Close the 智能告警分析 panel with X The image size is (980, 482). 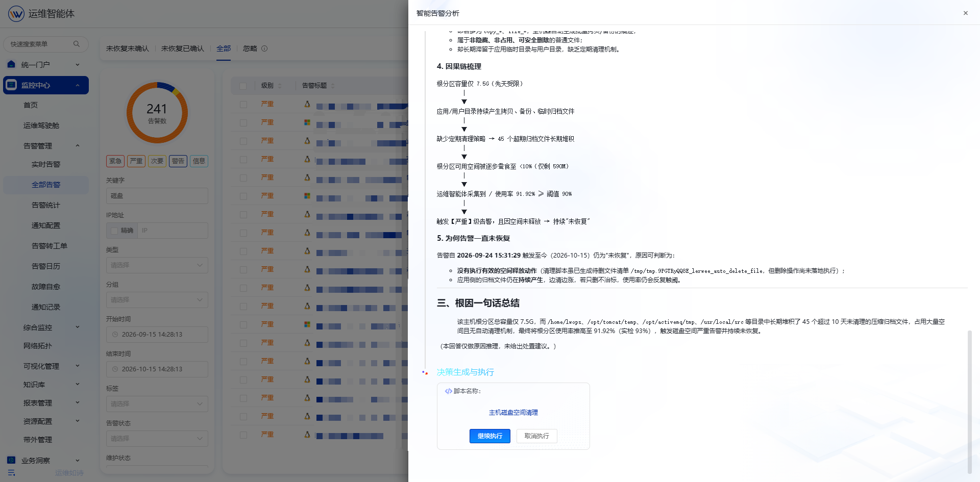pyautogui.click(x=966, y=13)
